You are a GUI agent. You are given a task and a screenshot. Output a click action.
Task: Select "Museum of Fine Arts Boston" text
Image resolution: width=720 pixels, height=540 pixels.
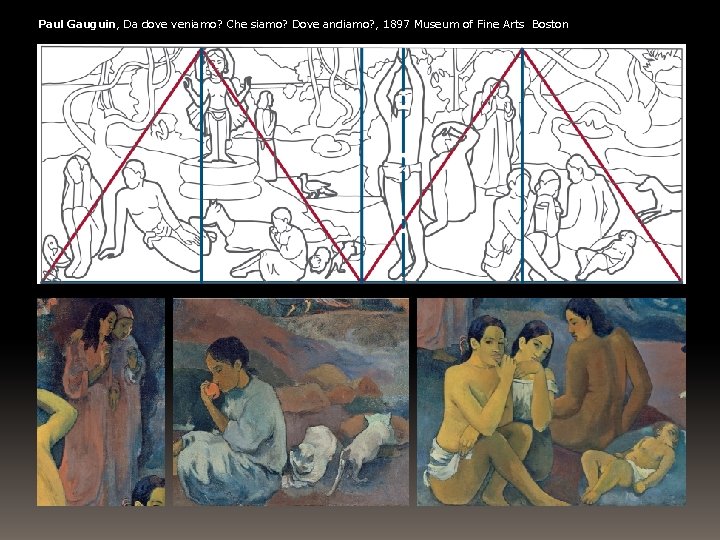pyautogui.click(x=491, y=24)
